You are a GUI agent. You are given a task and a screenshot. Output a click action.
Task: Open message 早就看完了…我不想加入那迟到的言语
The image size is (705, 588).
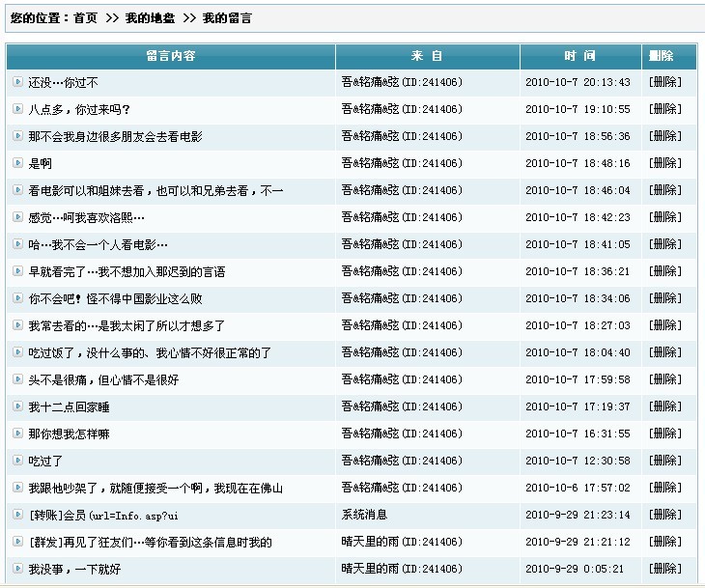[x=127, y=272]
